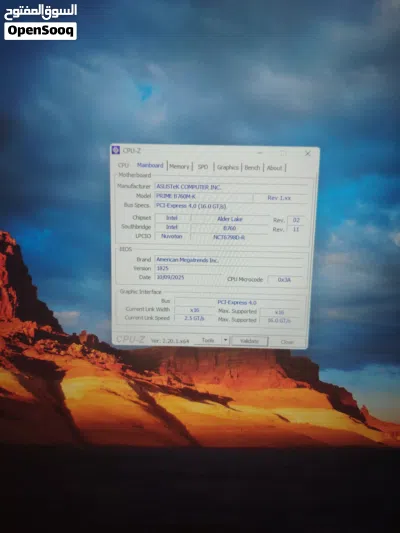This screenshot has width=400, height=533.
Task: Switch to the CPU tab
Action: (x=123, y=165)
